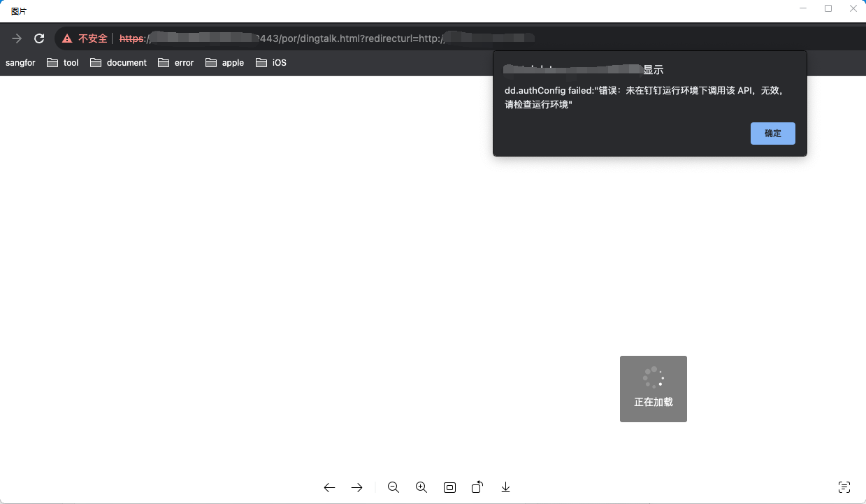Open the iOS bookmark folder
Viewport: 866px width, 504px height.
click(x=271, y=63)
